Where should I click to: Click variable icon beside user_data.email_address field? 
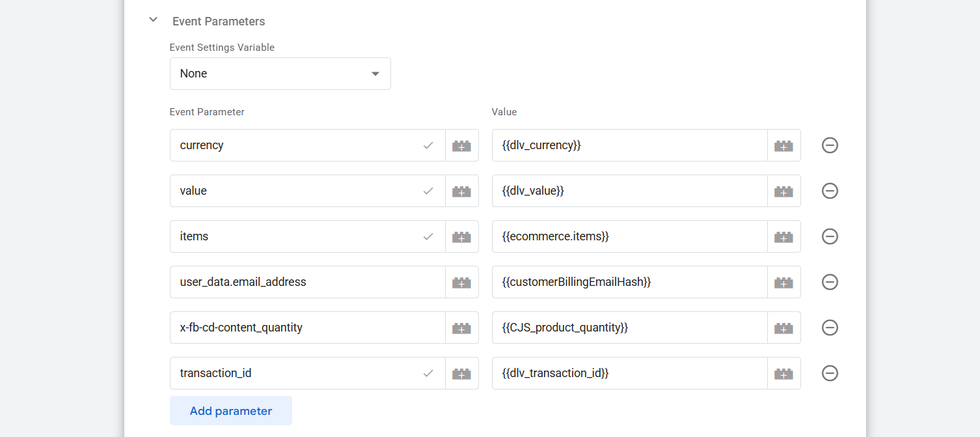coord(461,282)
